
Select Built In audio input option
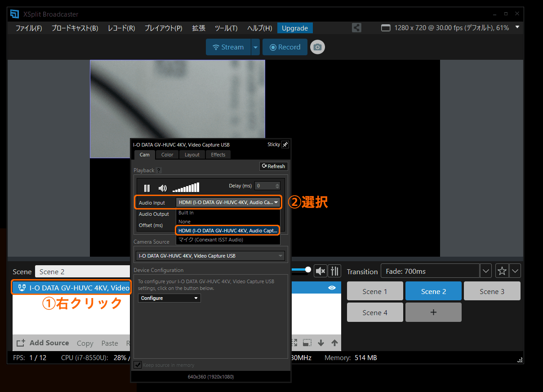tap(227, 213)
